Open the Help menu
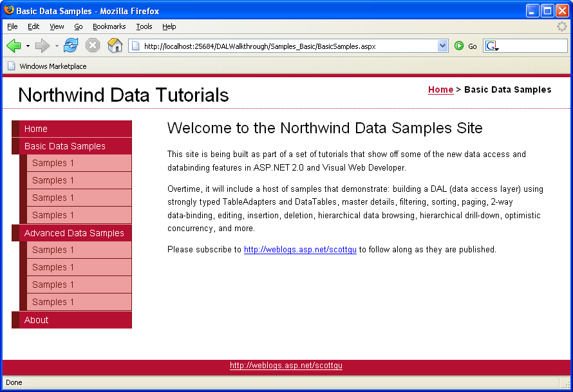 click(x=169, y=26)
